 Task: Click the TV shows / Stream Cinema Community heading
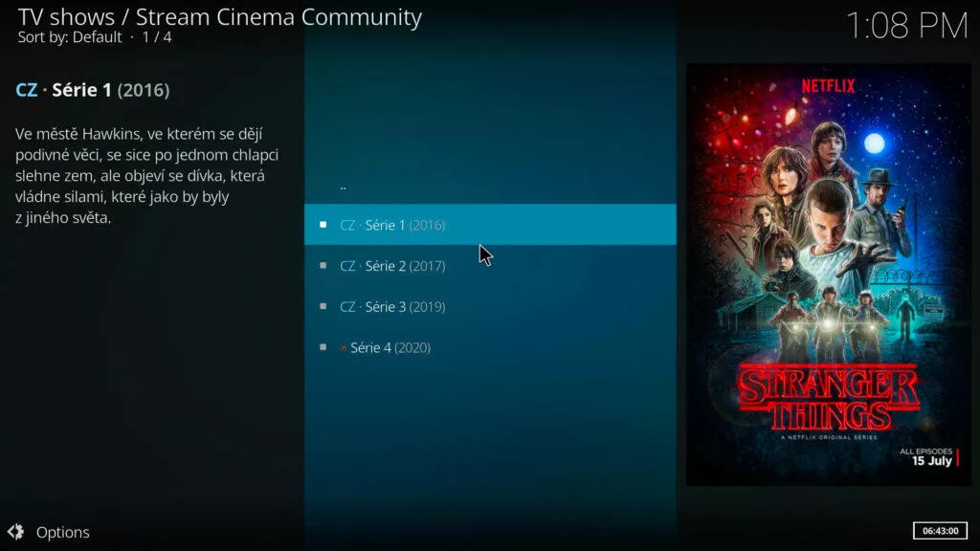tap(219, 17)
